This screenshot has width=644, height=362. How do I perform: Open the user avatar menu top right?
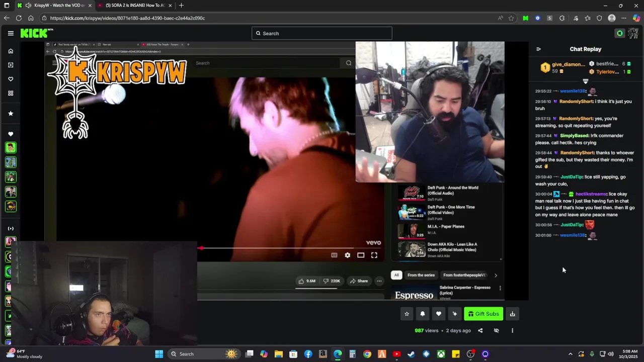[633, 33]
